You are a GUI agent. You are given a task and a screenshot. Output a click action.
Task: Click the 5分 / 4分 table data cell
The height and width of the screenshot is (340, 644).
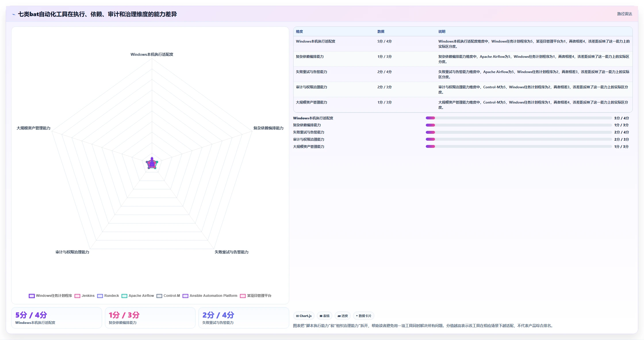click(384, 41)
